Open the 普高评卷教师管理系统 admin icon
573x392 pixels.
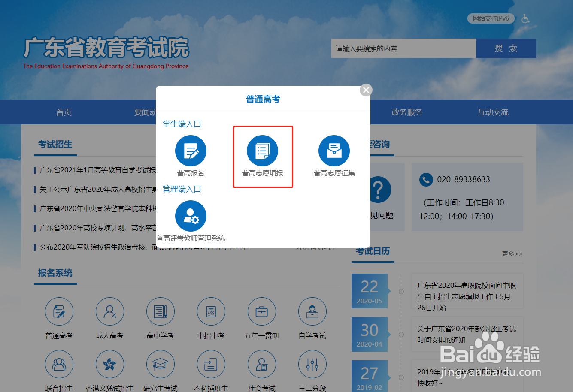[x=191, y=216]
